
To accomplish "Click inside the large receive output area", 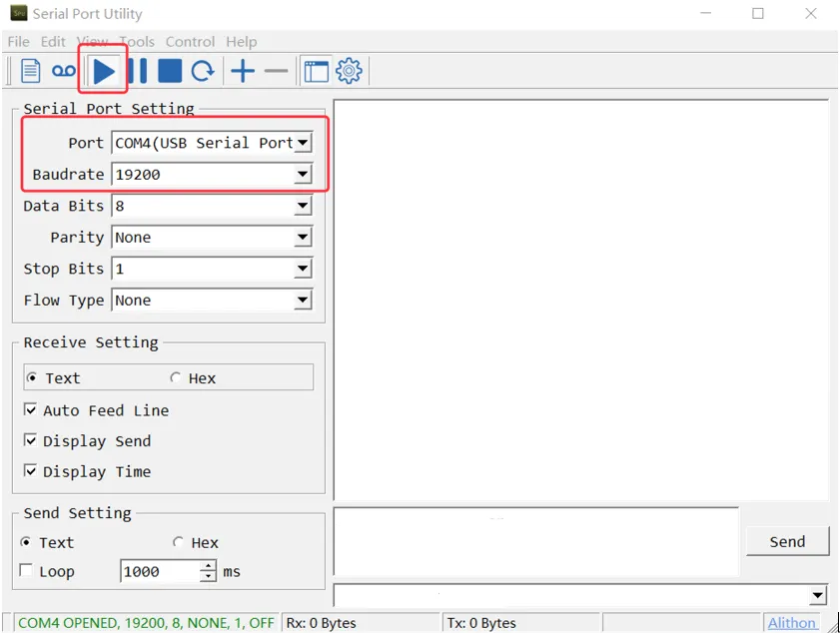I will (x=581, y=300).
